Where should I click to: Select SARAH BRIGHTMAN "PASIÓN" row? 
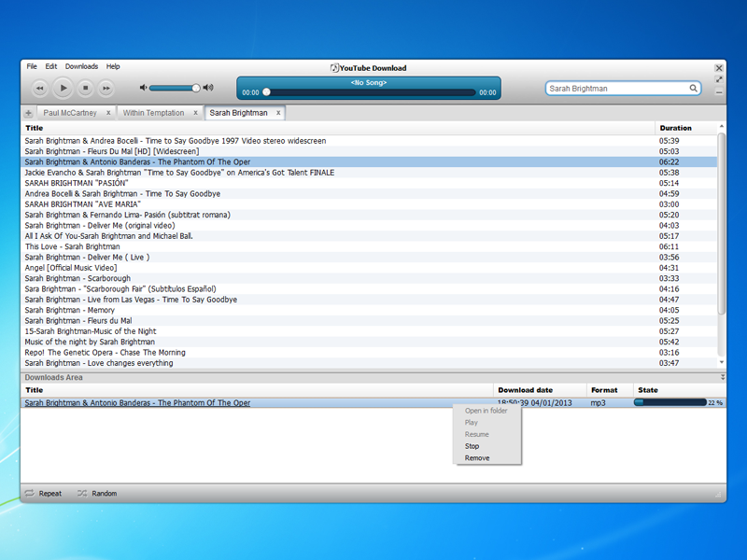point(369,183)
